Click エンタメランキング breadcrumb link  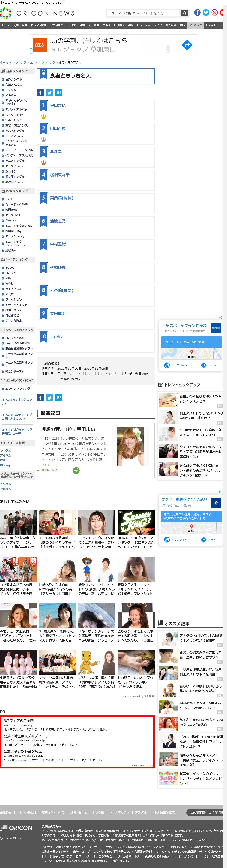43,63
